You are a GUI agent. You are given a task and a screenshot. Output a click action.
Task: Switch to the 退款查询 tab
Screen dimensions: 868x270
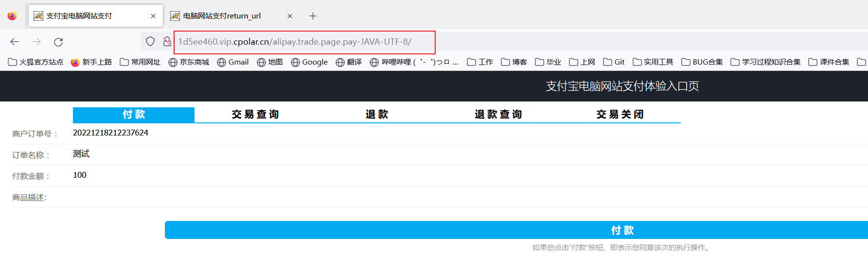498,115
